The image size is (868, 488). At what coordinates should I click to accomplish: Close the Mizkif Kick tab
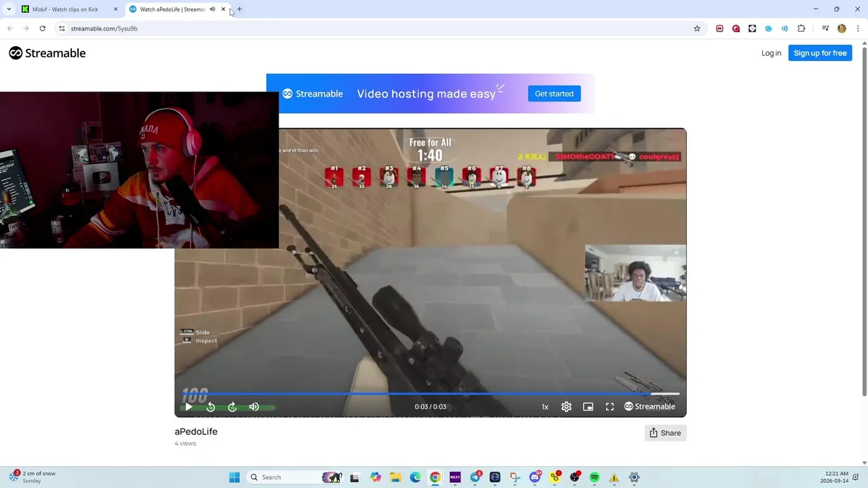coord(115,9)
